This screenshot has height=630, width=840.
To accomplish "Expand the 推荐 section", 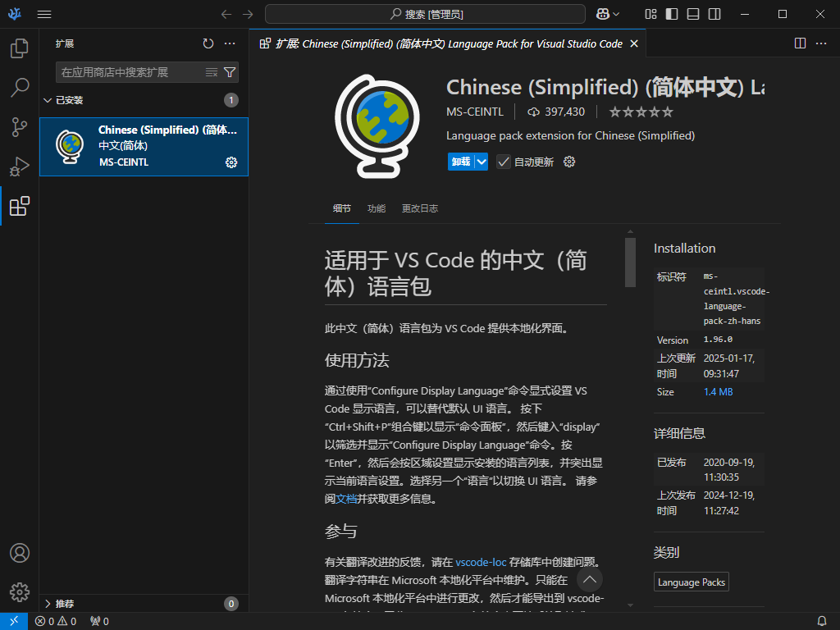I will pyautogui.click(x=48, y=604).
